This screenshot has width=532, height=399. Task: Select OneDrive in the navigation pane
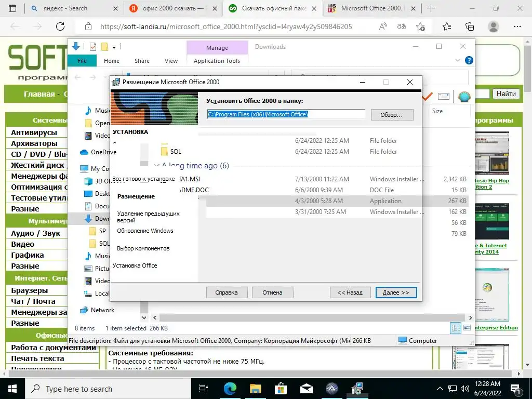(x=103, y=152)
